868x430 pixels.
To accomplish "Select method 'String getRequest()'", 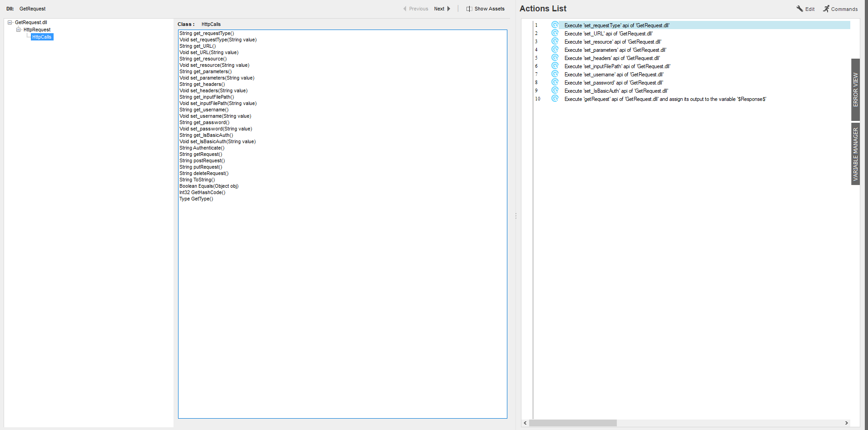I will click(201, 154).
